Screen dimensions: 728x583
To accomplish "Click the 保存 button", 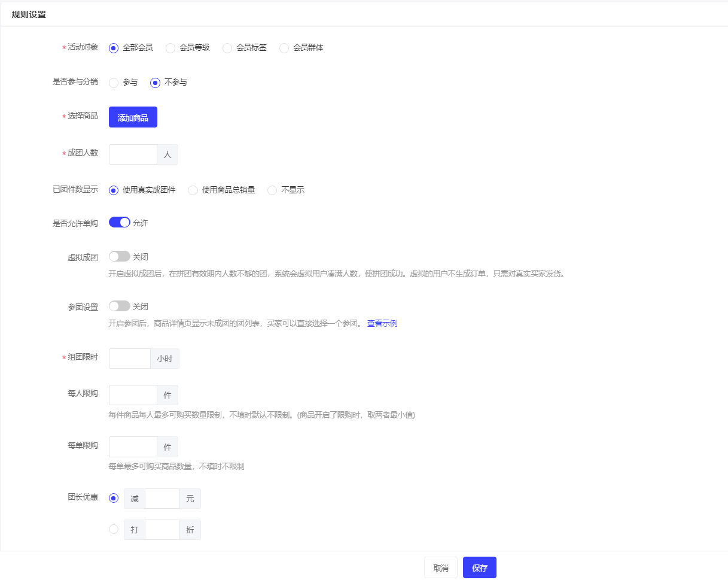I will [x=480, y=567].
